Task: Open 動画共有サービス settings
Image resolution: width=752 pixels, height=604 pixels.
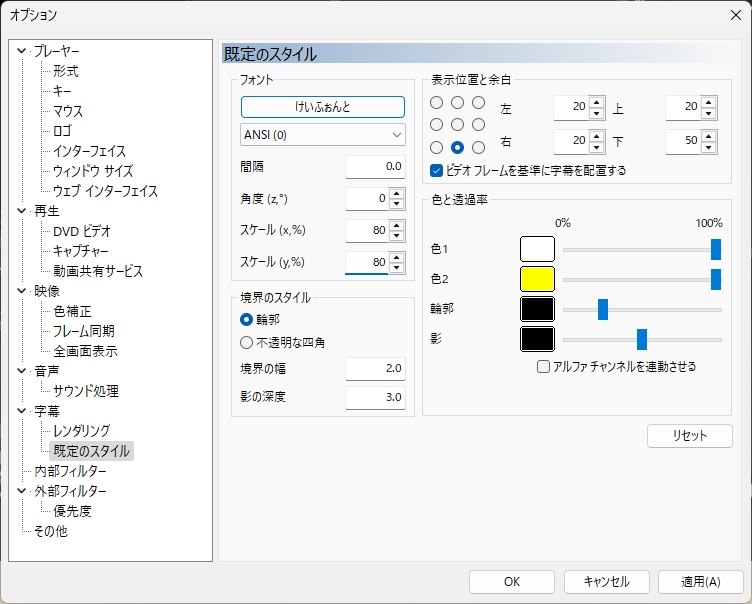Action: pos(98,271)
